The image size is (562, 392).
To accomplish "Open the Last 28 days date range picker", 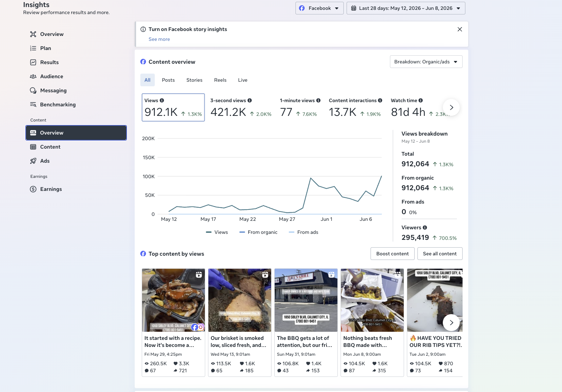I will tap(406, 8).
